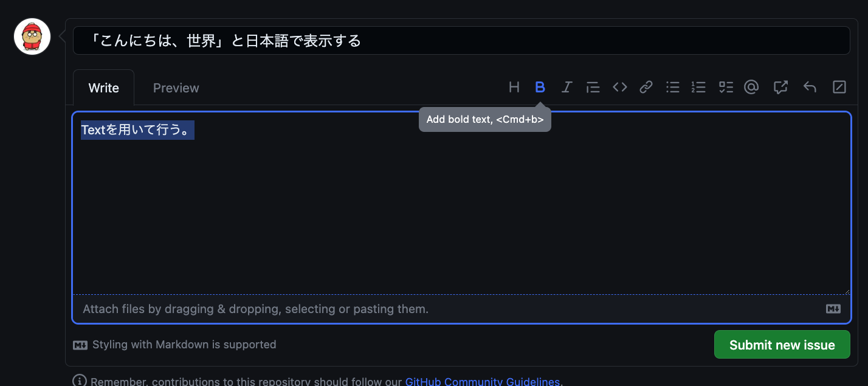
Task: Toggle bold text formatting
Action: click(x=540, y=87)
